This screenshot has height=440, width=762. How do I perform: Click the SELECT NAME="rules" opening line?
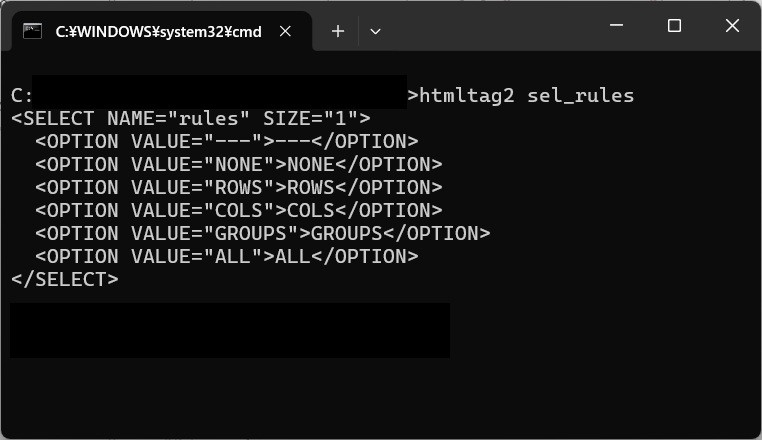tap(190, 119)
